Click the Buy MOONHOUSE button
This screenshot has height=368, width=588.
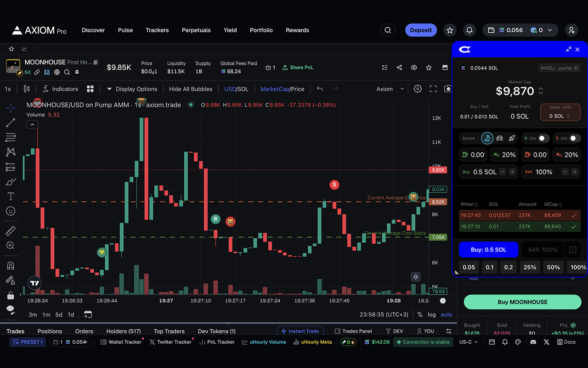point(523,302)
